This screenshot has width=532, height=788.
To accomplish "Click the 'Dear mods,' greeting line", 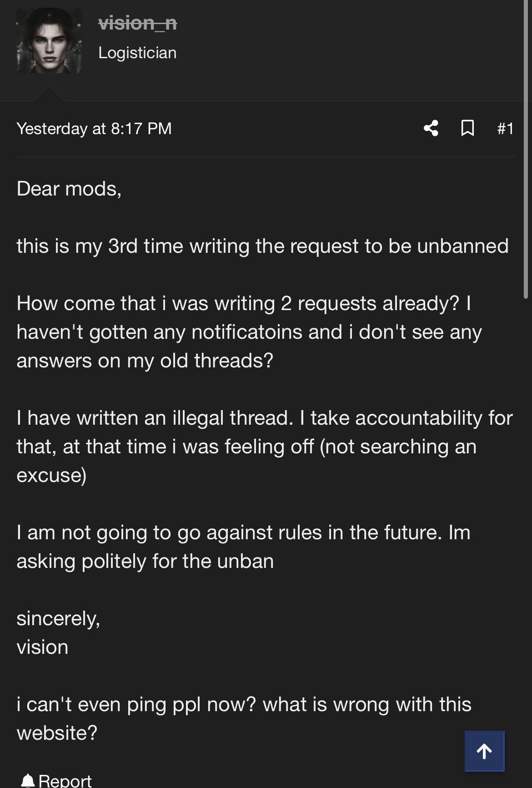I will point(69,189).
